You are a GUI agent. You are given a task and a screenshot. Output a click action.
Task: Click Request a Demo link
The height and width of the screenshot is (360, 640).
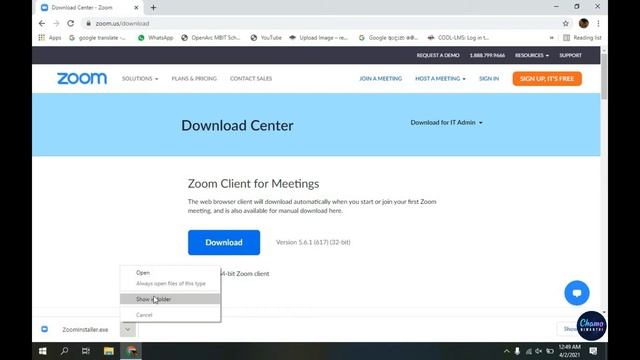438,55
